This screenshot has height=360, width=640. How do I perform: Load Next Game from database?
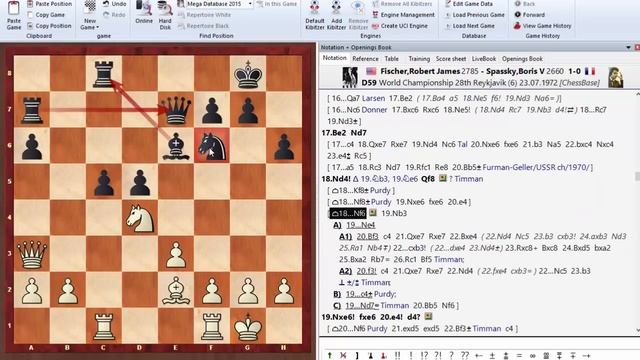click(469, 26)
